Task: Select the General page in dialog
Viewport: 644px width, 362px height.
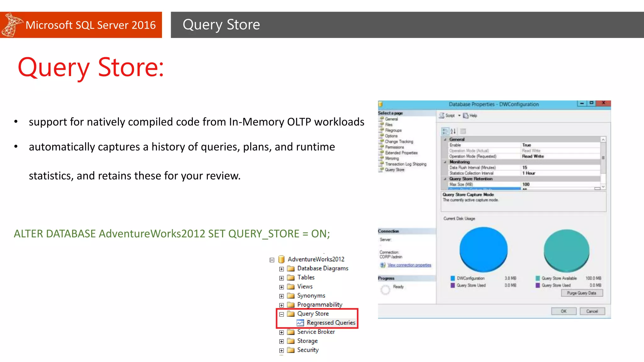Action: click(x=391, y=119)
